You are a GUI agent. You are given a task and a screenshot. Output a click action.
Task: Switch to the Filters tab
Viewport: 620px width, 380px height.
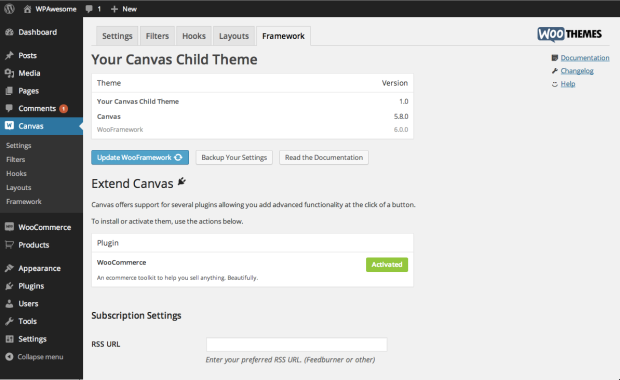tap(157, 36)
